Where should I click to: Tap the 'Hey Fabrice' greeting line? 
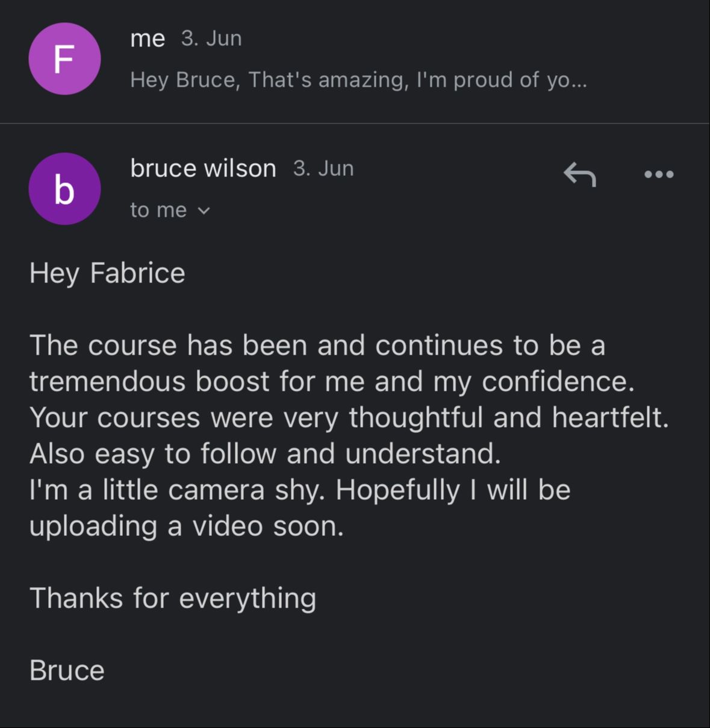click(x=107, y=273)
